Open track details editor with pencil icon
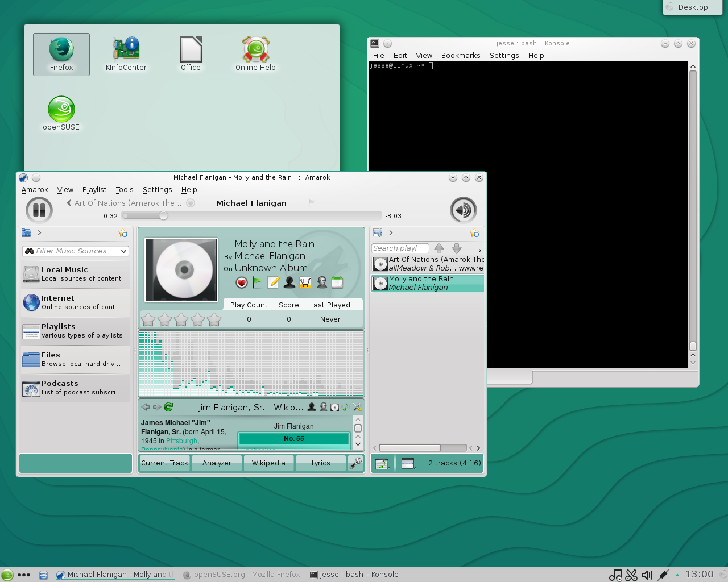 (274, 282)
